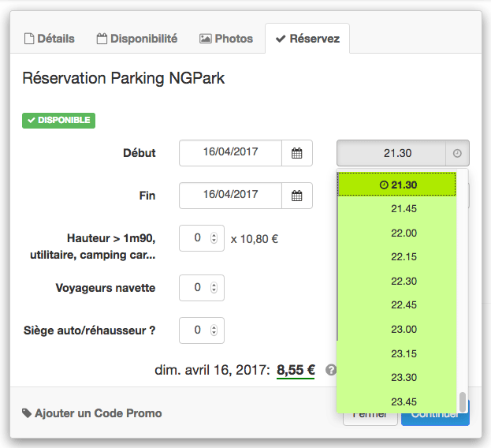Click the Disponibilité tab calendar icon
This screenshot has height=448, width=491.
(102, 39)
